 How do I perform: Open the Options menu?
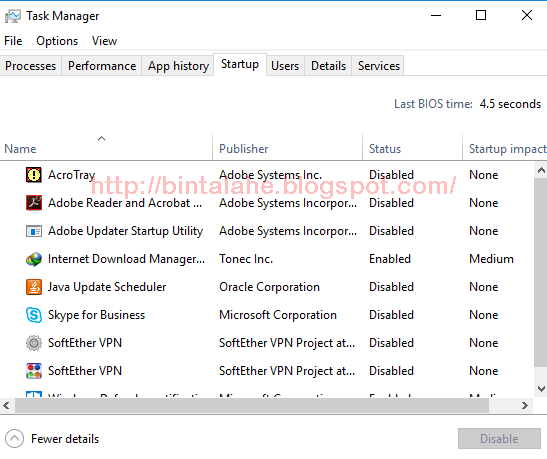click(x=57, y=41)
